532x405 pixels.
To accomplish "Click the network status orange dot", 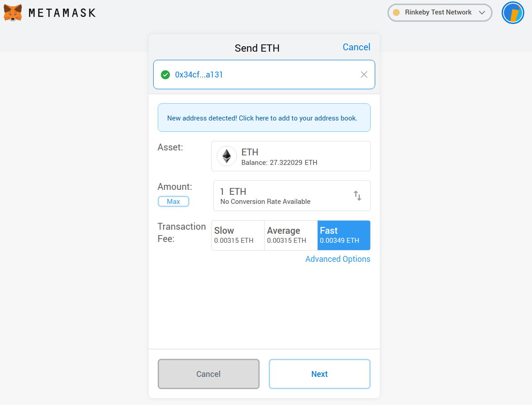I will coord(396,13).
